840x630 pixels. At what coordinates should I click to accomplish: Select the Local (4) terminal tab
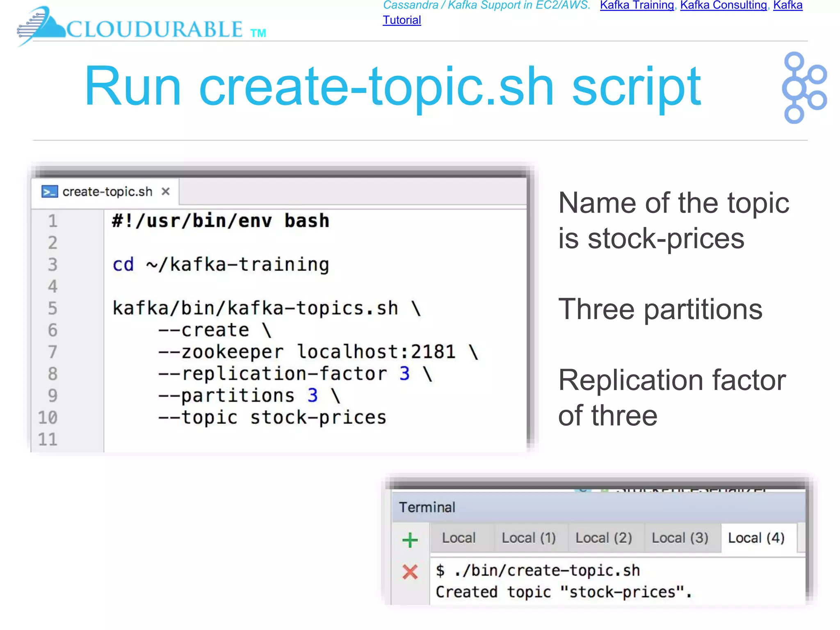tap(756, 538)
